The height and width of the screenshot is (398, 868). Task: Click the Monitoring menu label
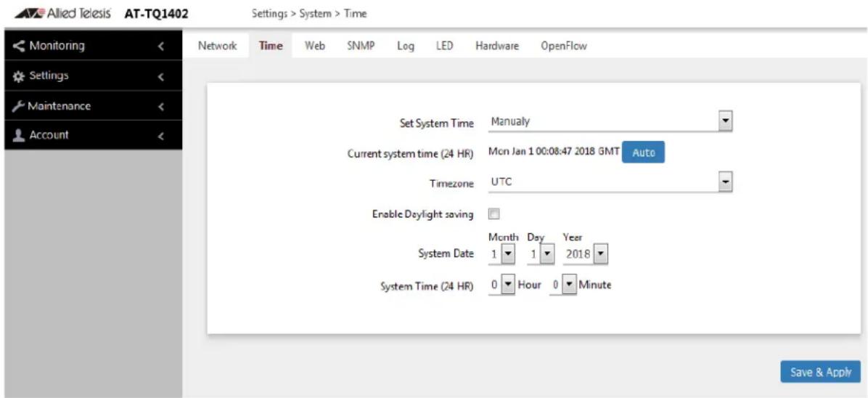57,46
